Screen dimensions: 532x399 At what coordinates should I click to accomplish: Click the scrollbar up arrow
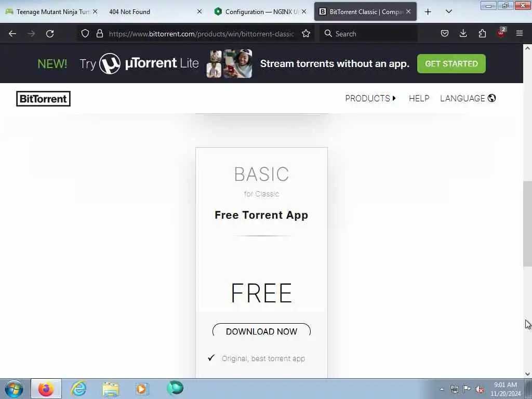pyautogui.click(x=527, y=48)
